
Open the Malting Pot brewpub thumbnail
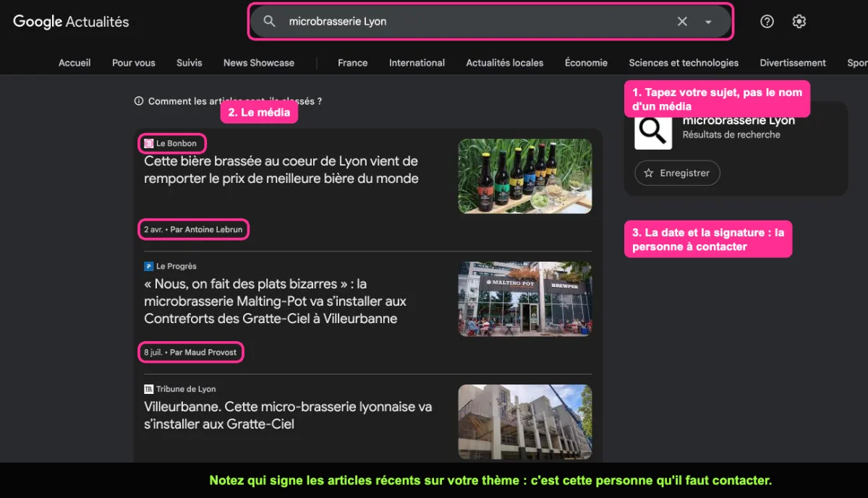(525, 299)
